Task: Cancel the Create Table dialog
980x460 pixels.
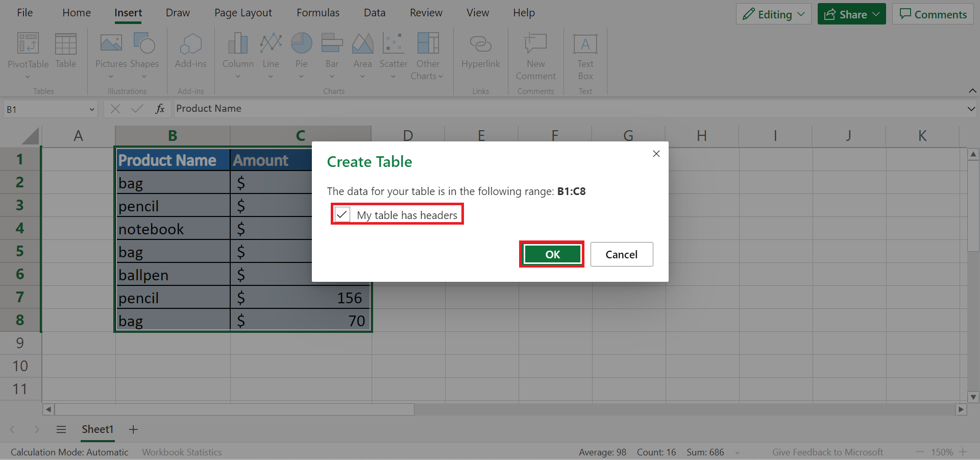Action: pos(621,254)
